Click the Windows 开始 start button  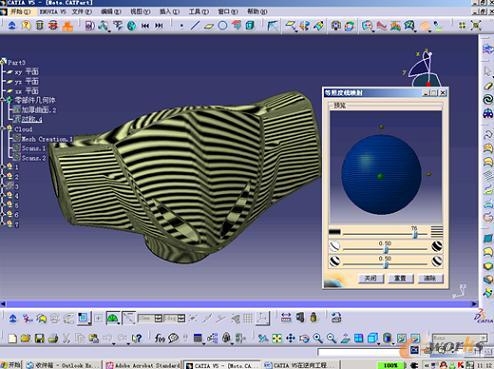11,365
